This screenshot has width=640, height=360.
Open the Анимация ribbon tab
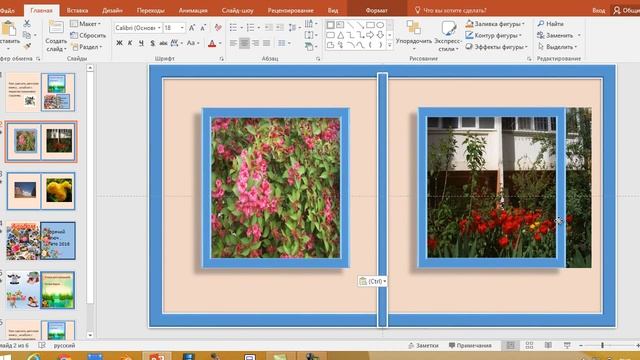click(193, 10)
